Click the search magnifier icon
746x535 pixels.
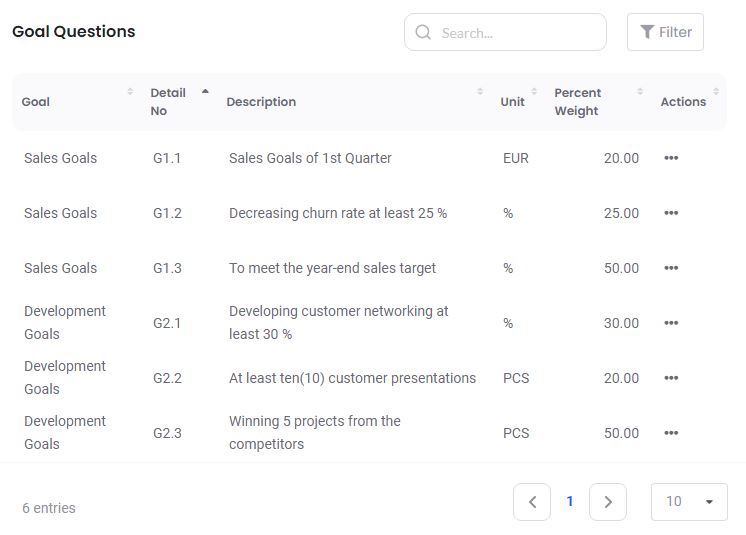click(x=423, y=32)
